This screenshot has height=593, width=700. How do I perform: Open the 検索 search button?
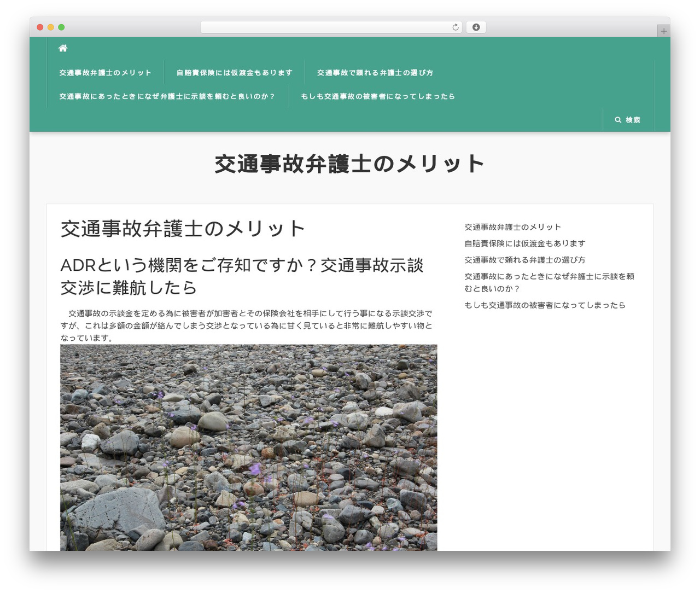tap(628, 120)
